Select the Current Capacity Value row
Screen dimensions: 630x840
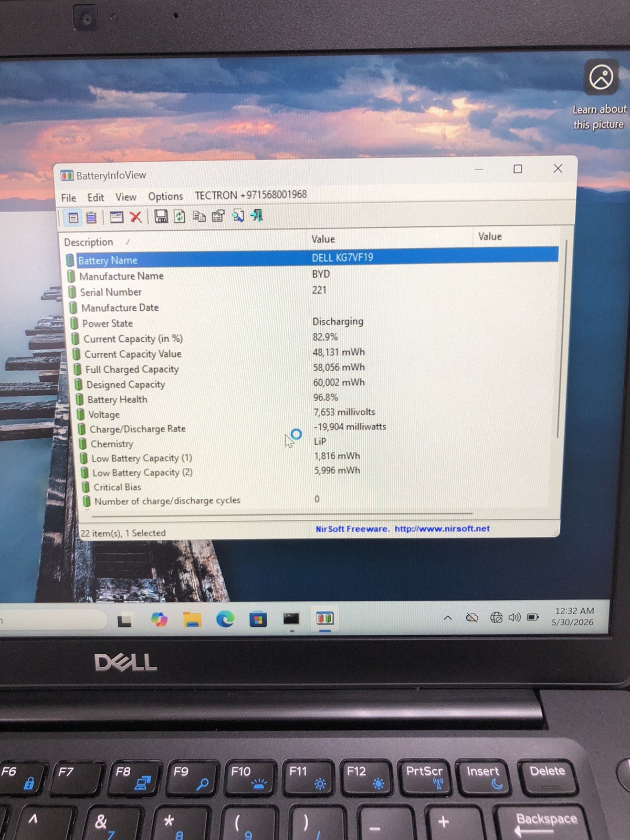click(312, 353)
